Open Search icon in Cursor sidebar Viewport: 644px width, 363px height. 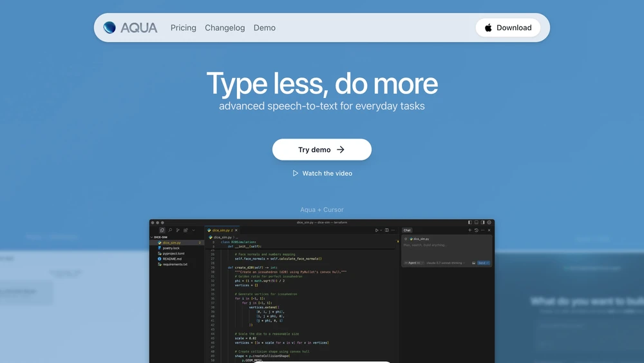tap(170, 230)
